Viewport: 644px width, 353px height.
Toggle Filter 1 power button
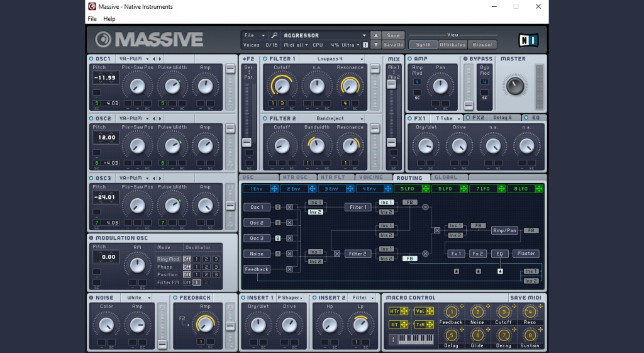265,59
